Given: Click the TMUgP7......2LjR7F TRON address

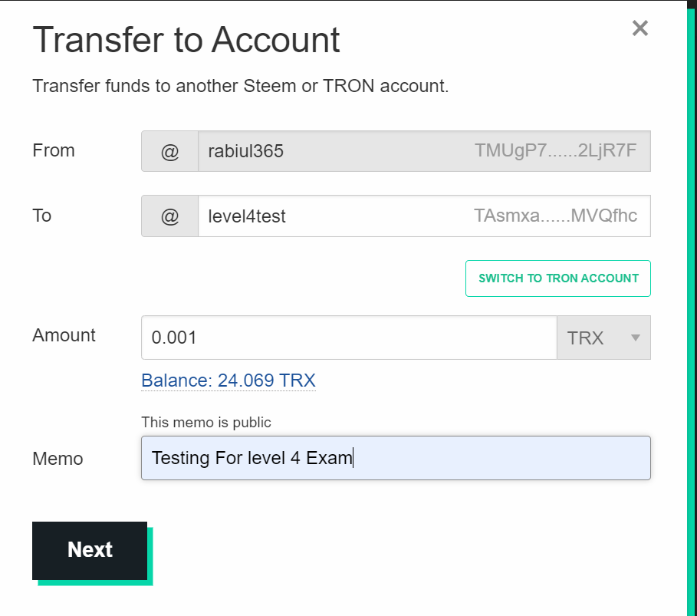Looking at the screenshot, I should pyautogui.click(x=555, y=151).
